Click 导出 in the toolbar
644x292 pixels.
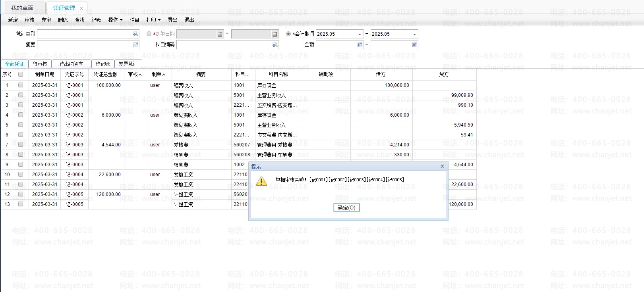coord(172,20)
